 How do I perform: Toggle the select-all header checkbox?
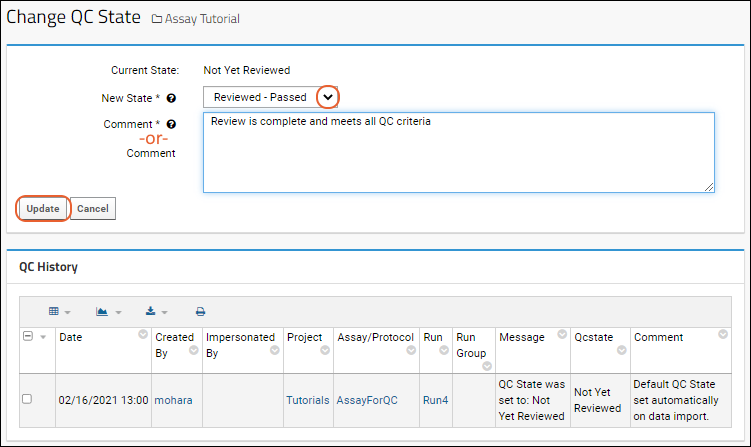click(28, 336)
